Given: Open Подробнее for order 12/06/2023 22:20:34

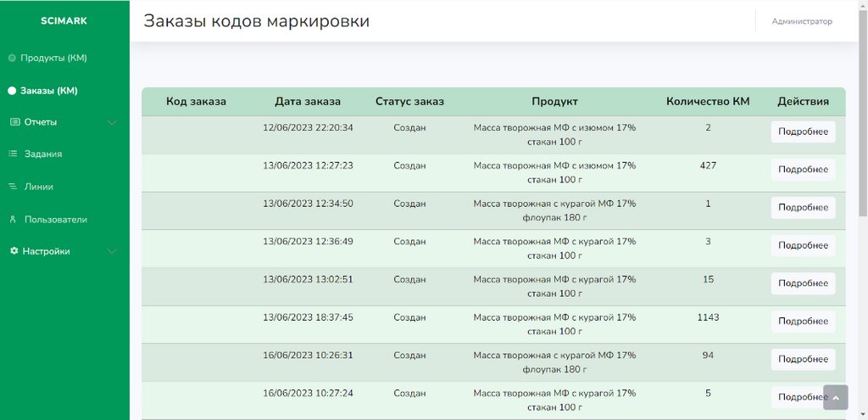Looking at the screenshot, I should (804, 132).
